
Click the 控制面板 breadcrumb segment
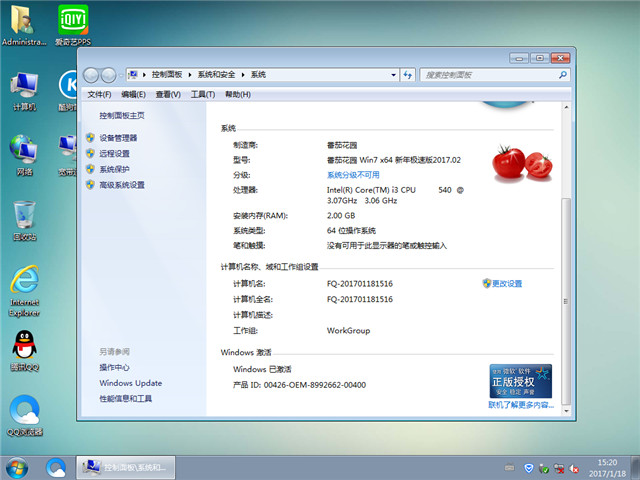point(167,75)
